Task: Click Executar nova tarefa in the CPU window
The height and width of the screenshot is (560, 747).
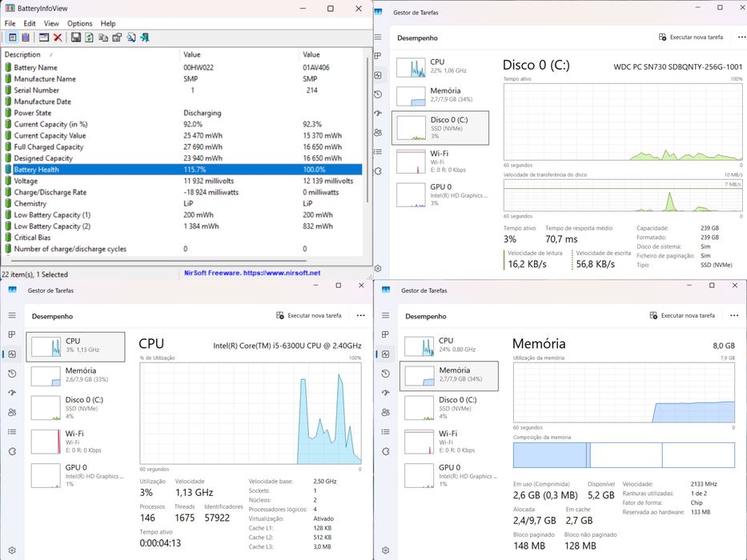Action: point(309,315)
